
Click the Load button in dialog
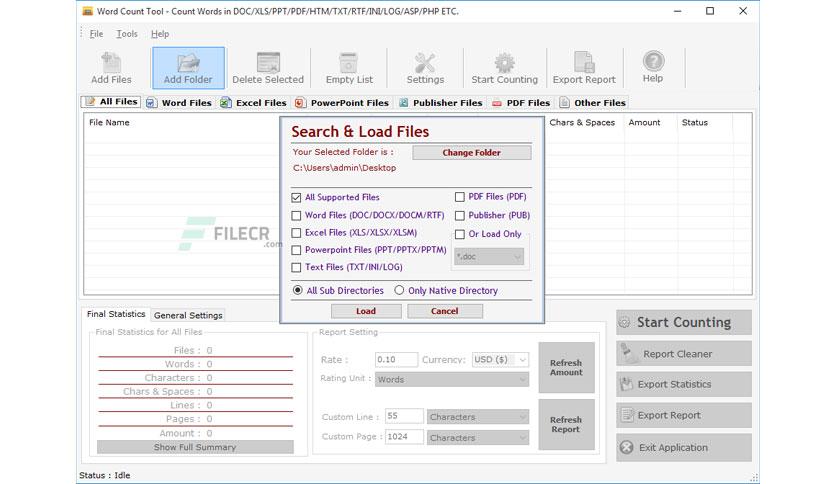click(x=366, y=311)
